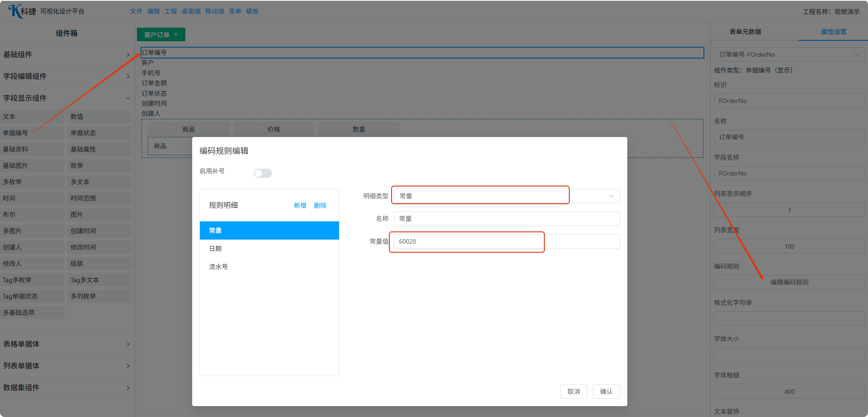Open the 模板 menu
This screenshot has height=417, width=868.
(x=252, y=11)
